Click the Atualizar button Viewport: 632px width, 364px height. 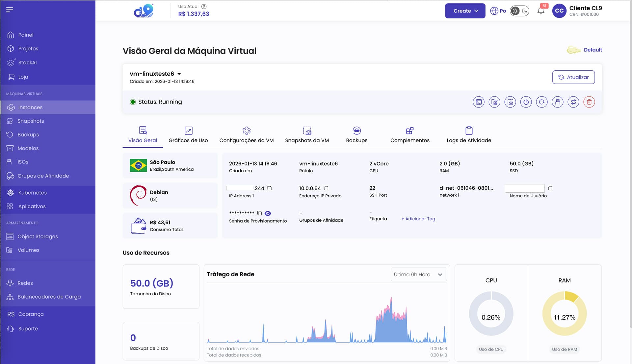tap(573, 77)
